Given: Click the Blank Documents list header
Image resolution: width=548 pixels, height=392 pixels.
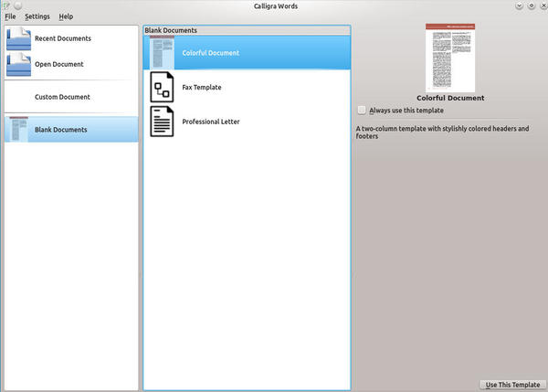Looking at the screenshot, I should pyautogui.click(x=247, y=30).
